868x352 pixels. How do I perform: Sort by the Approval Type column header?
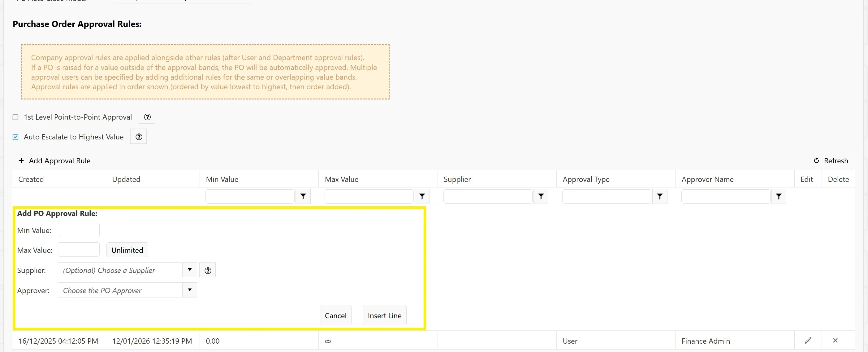tap(586, 179)
